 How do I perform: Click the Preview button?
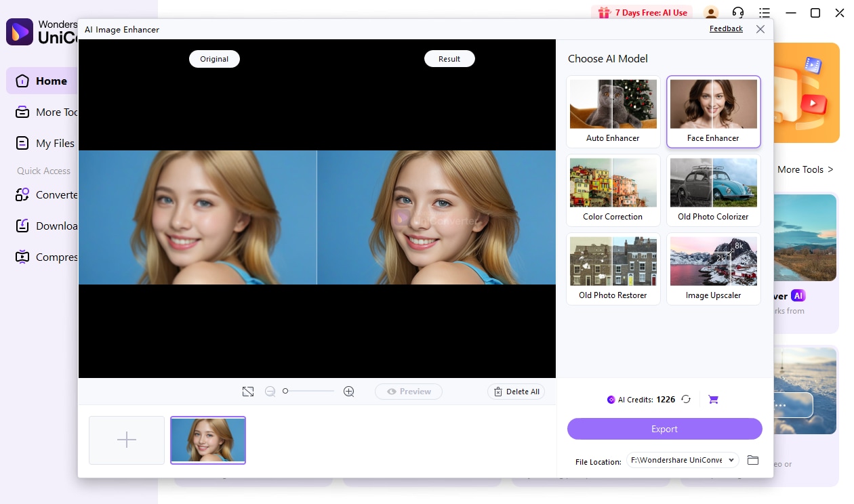pyautogui.click(x=409, y=392)
